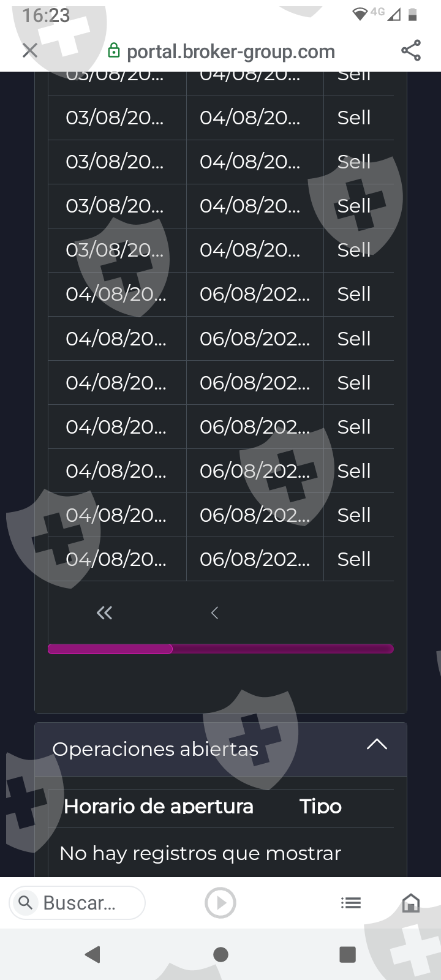Tap the house home icon in bottom toolbar
The height and width of the screenshot is (980, 441).
(x=410, y=903)
